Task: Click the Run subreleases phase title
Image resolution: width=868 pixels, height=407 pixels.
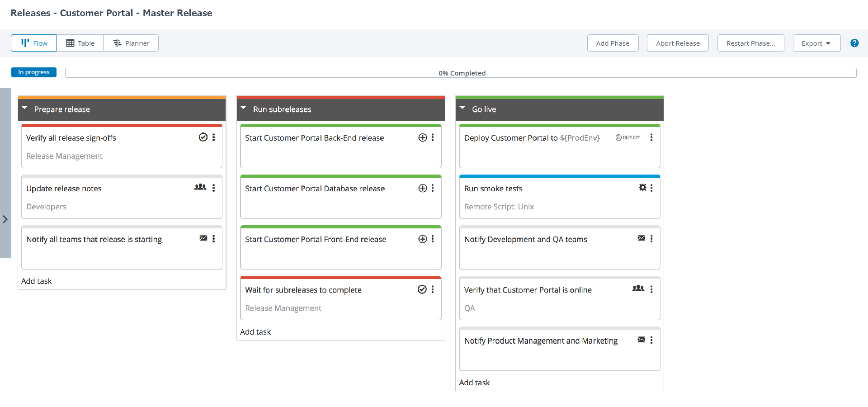Action: [282, 109]
